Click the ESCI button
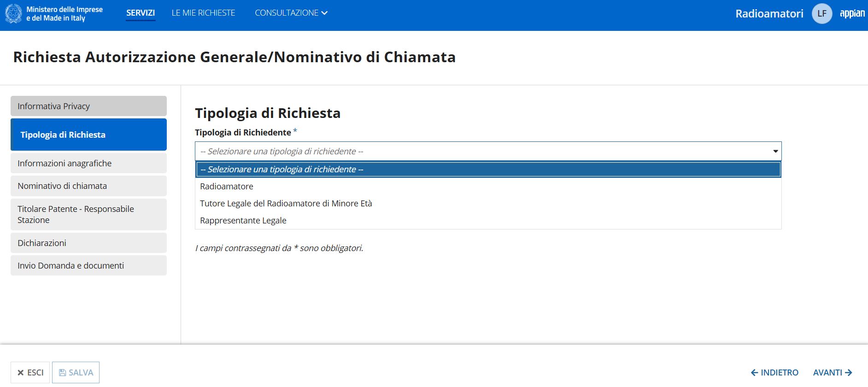 30,372
